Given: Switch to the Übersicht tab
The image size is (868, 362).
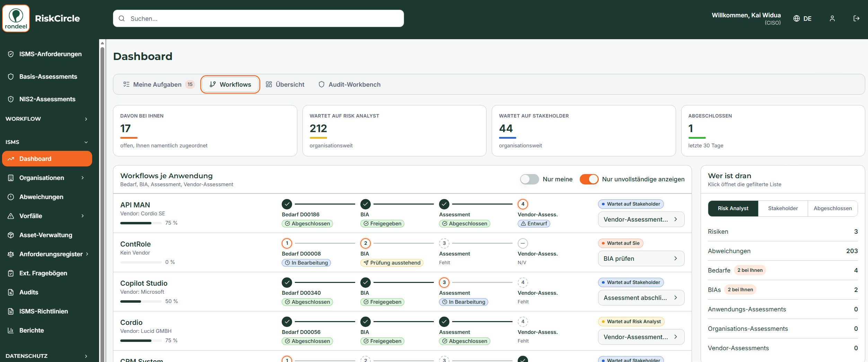Looking at the screenshot, I should click(x=285, y=84).
